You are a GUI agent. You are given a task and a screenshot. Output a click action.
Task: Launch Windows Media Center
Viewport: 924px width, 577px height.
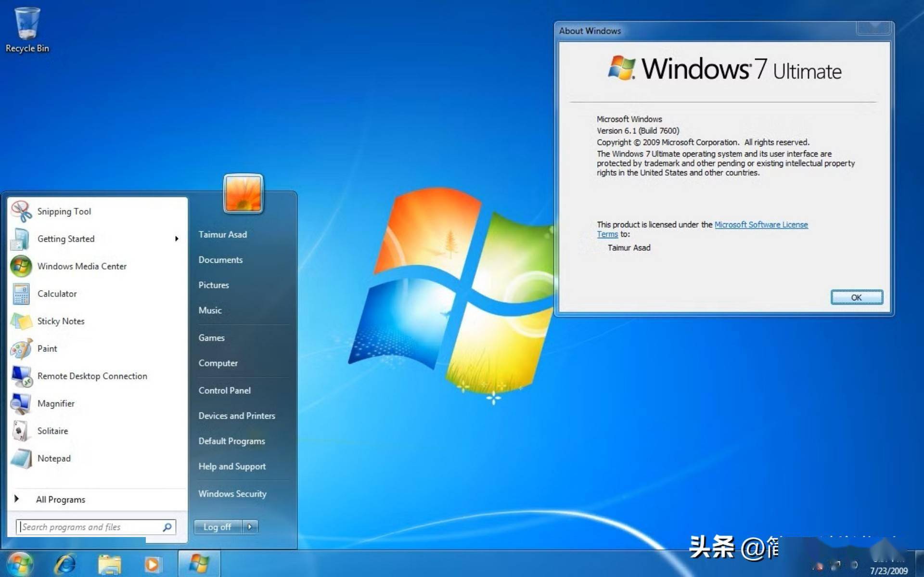click(81, 266)
